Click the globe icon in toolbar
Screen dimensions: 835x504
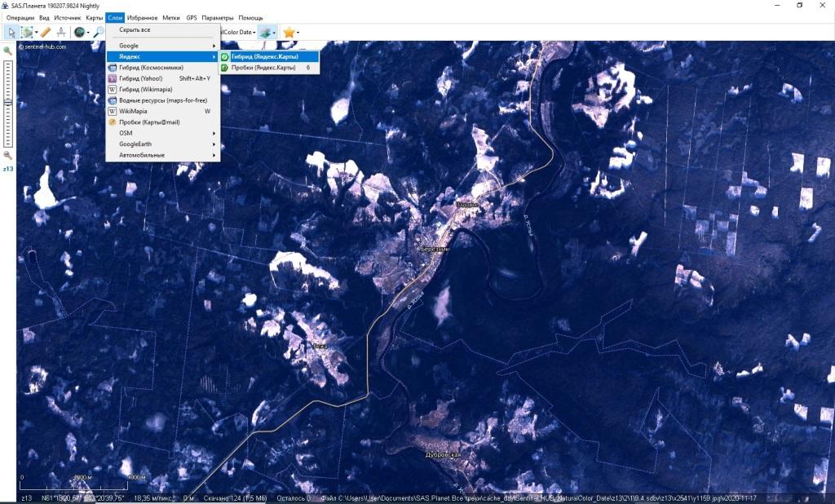(79, 32)
